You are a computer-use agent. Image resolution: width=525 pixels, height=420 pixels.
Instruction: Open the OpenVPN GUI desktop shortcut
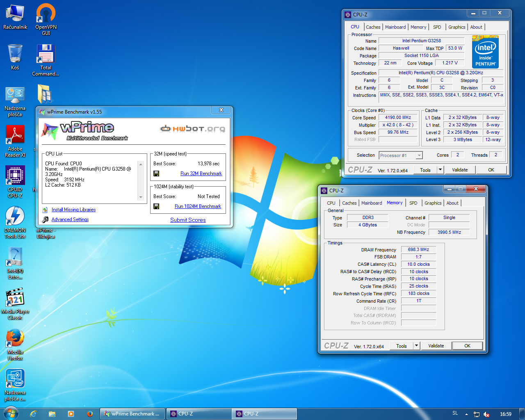(46, 19)
